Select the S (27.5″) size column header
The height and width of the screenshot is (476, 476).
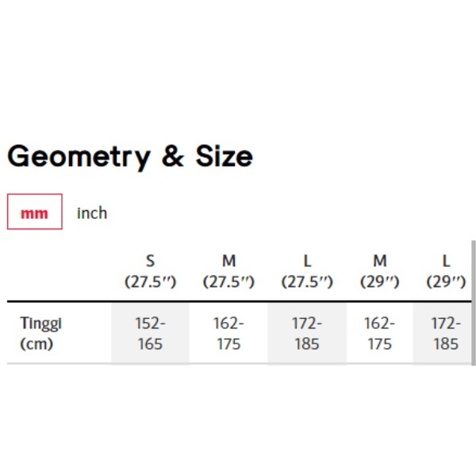150,271
